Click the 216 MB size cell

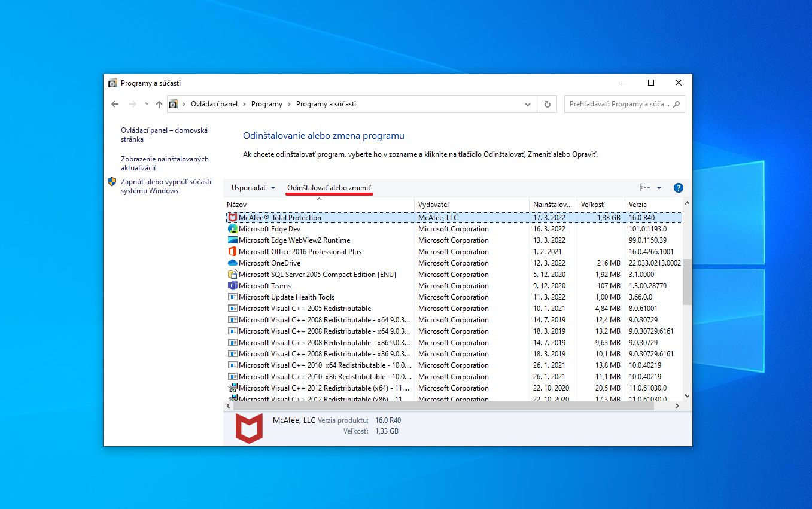pos(609,263)
